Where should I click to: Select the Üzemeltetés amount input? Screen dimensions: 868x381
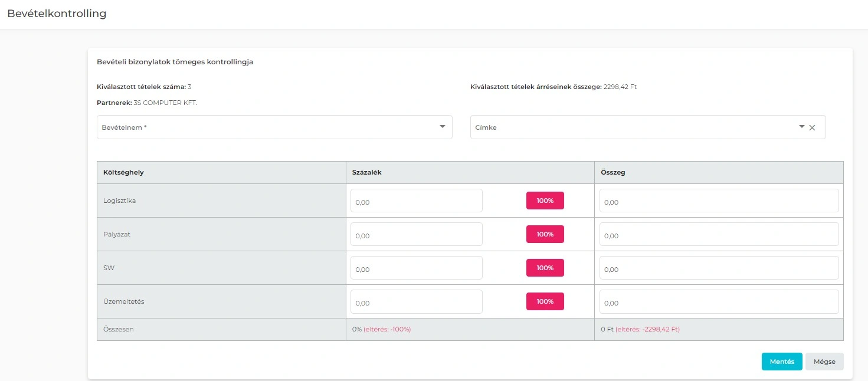click(719, 302)
